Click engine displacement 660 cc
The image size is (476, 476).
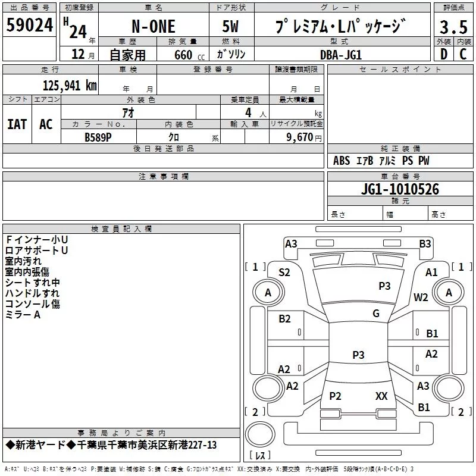pyautogui.click(x=189, y=55)
